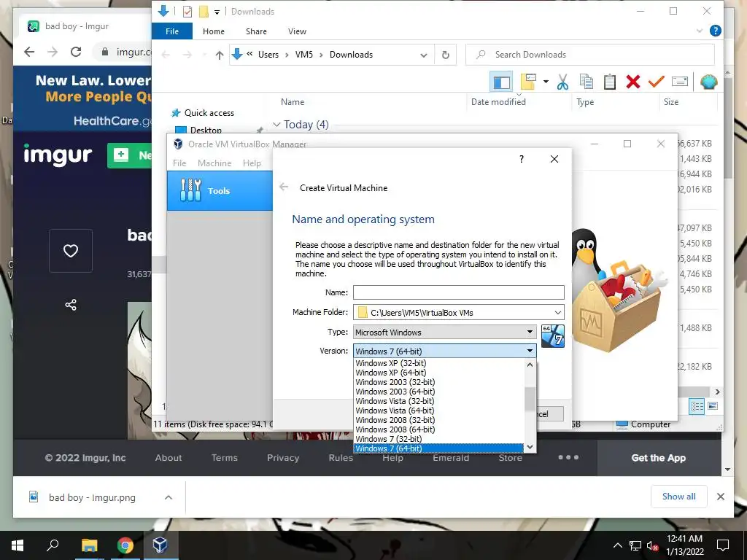747x560 pixels.
Task: Click the Copy icon in Explorer toolbar
Action: (x=586, y=82)
